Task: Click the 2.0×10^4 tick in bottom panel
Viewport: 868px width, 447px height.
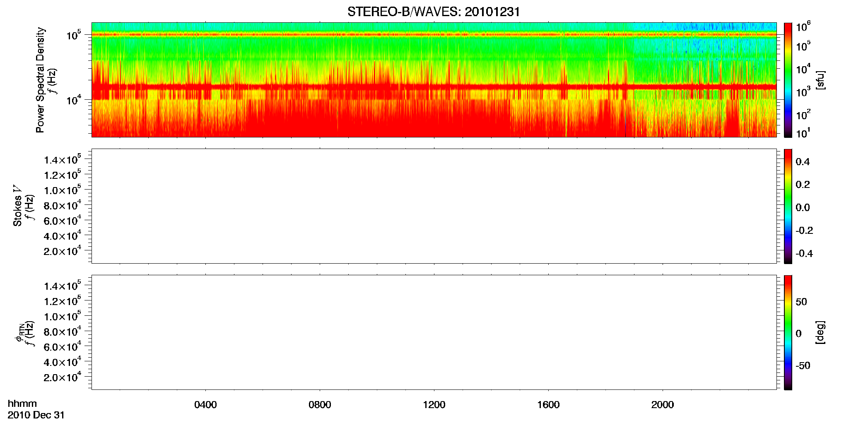Action: (x=63, y=377)
